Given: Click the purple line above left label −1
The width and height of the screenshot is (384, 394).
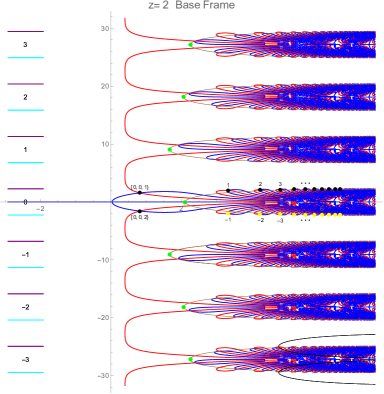Looking at the screenshot, I should [x=26, y=241].
